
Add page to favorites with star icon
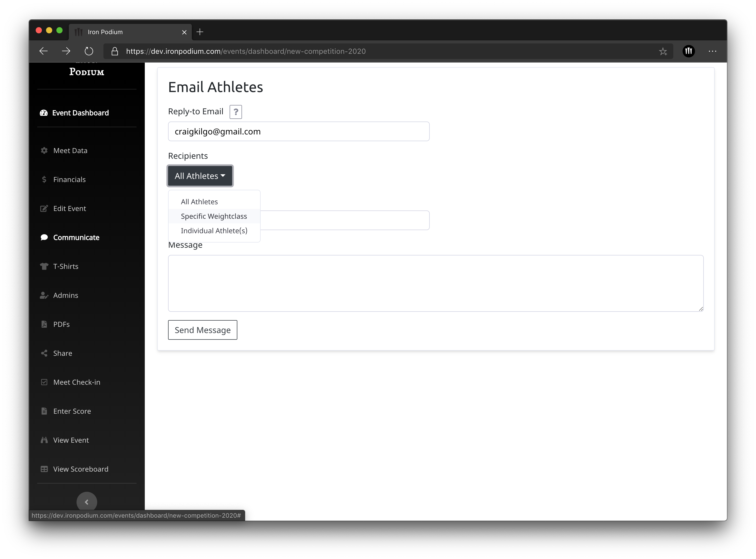663,51
